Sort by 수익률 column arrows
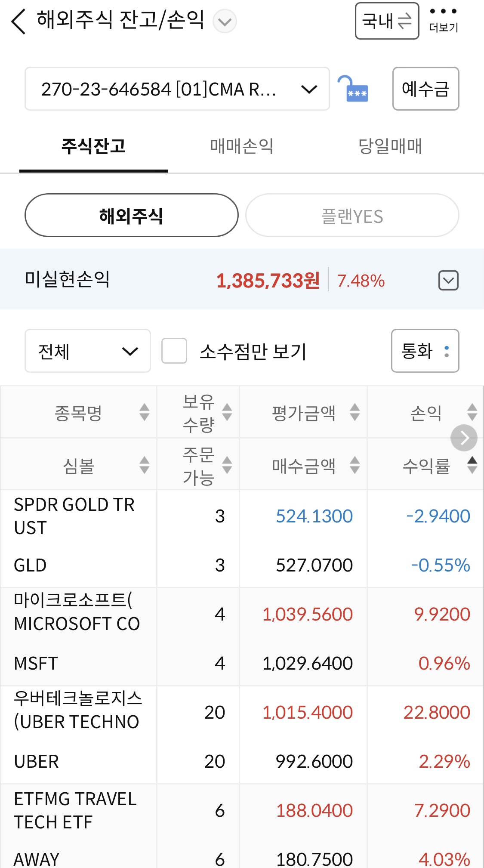Image resolution: width=484 pixels, height=868 pixels. click(472, 465)
